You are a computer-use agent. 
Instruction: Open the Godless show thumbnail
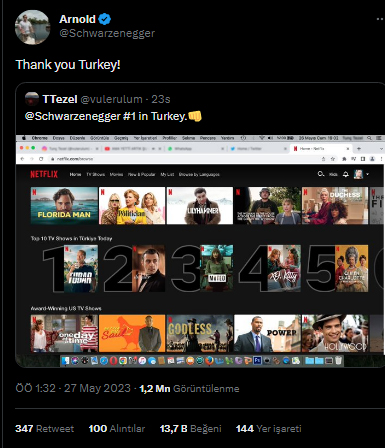[x=200, y=333]
